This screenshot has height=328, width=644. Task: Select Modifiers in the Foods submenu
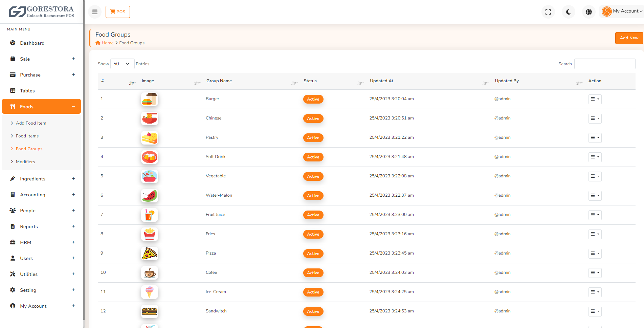[26, 161]
